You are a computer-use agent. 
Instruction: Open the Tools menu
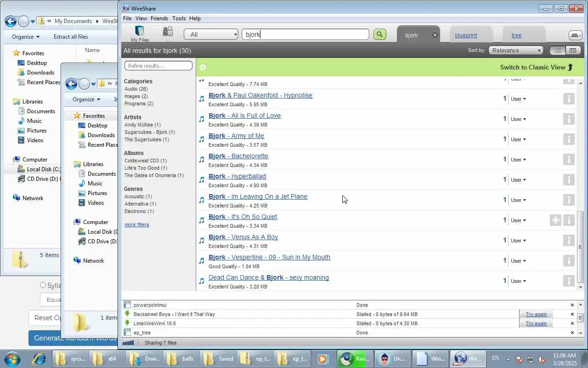click(x=179, y=18)
